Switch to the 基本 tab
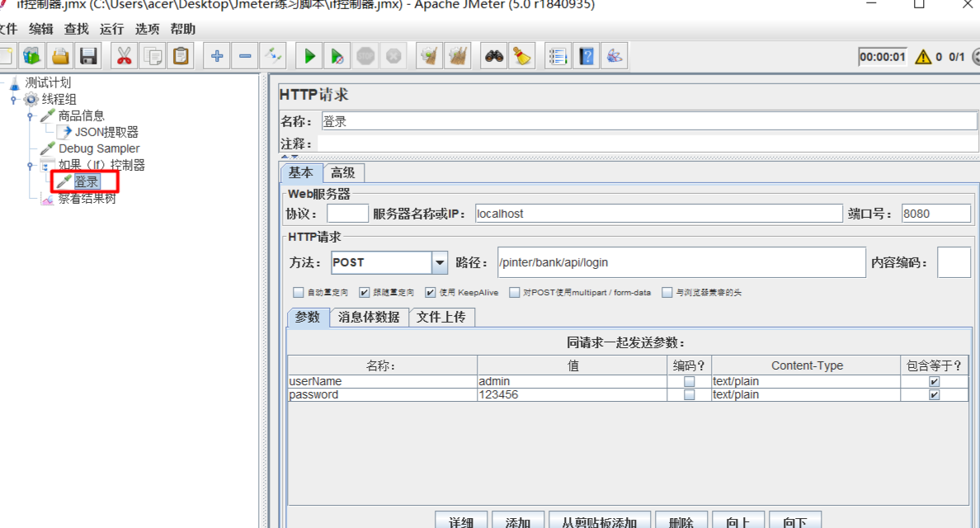Screen dimensions: 980x528 [x=301, y=173]
